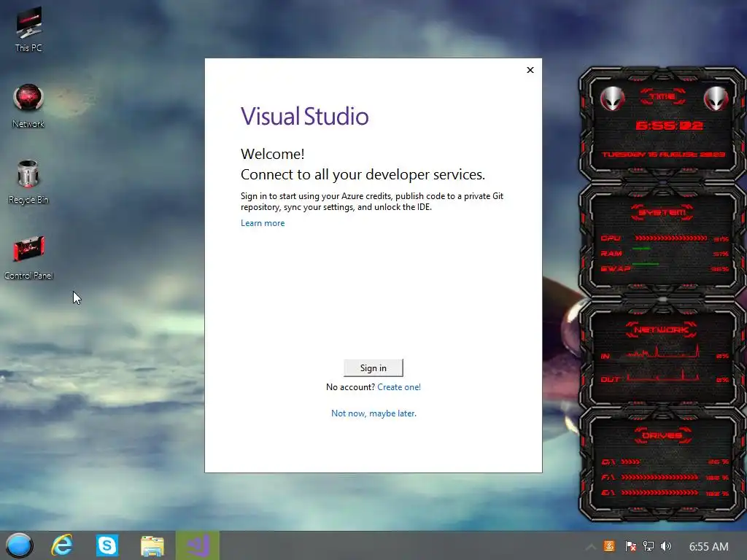
Task: Click the NETWORK widget header
Action: [x=661, y=330]
